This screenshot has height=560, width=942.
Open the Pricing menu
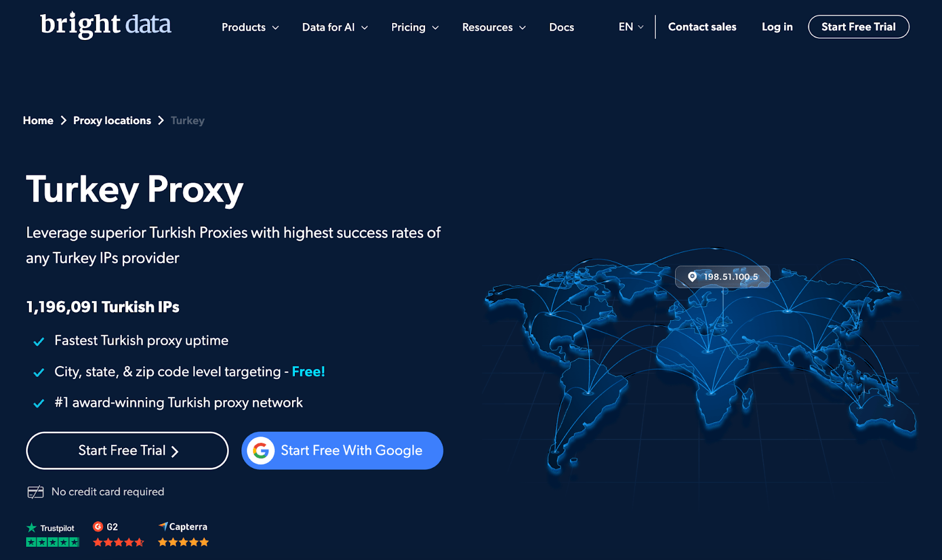point(415,27)
